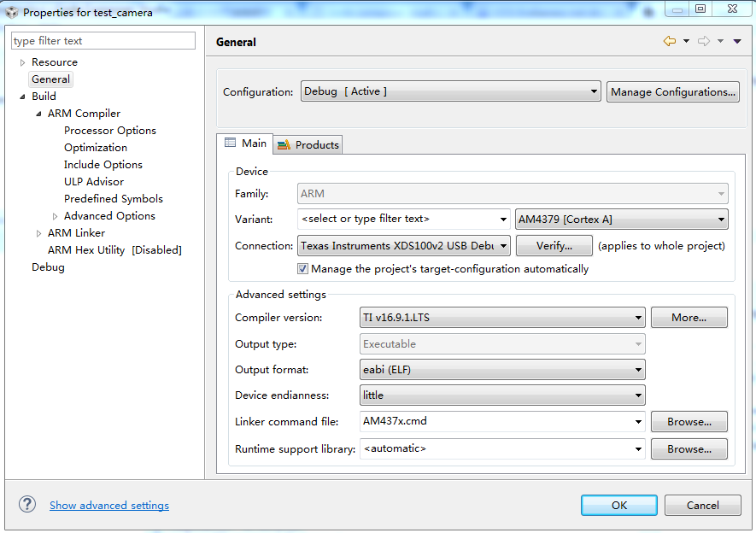This screenshot has height=533, width=756.
Task: Open the view menu triangle in header
Action: coord(737,42)
